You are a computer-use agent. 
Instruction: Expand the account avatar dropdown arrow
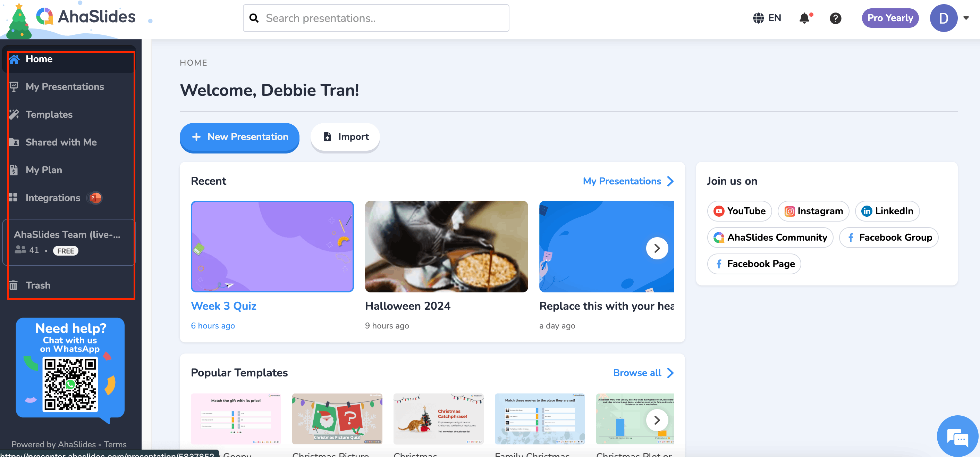pyautogui.click(x=966, y=18)
